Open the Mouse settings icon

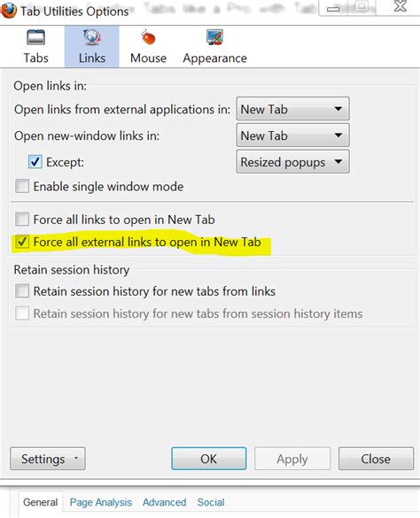click(148, 37)
